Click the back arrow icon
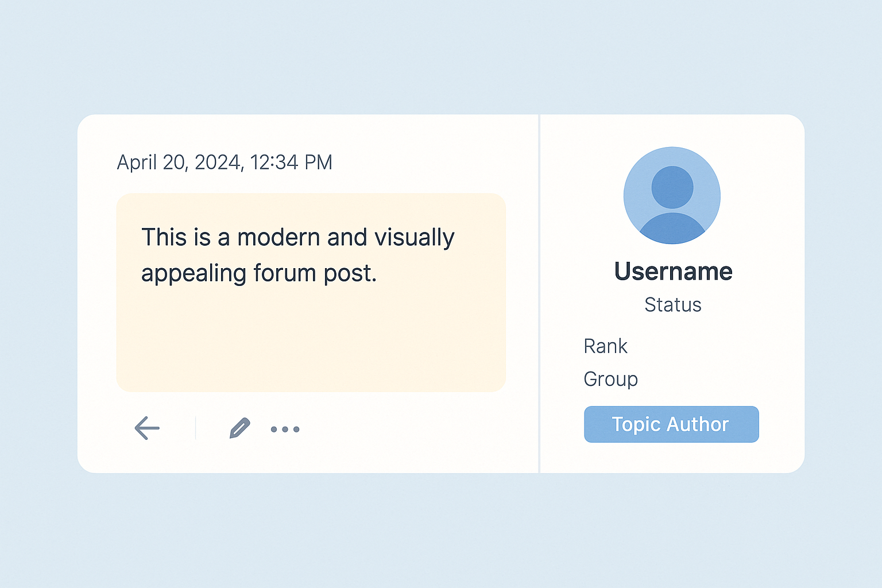The width and height of the screenshot is (882, 588). pyautogui.click(x=147, y=428)
